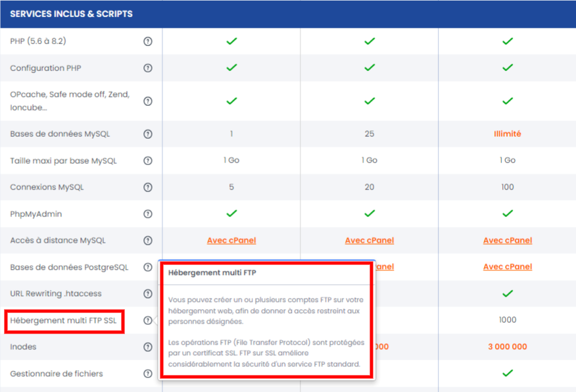Click the "3 000 000" Inodes value
This screenshot has width=576, height=392.
[x=507, y=347]
